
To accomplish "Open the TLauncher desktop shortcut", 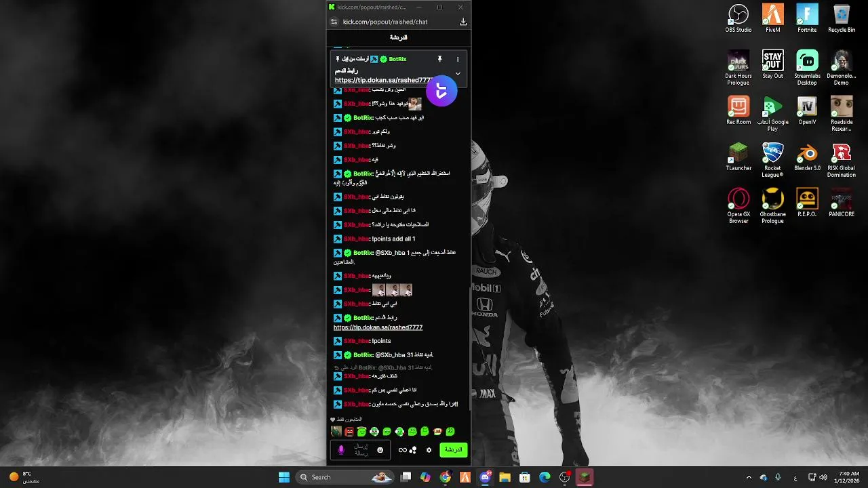I will [x=738, y=157].
